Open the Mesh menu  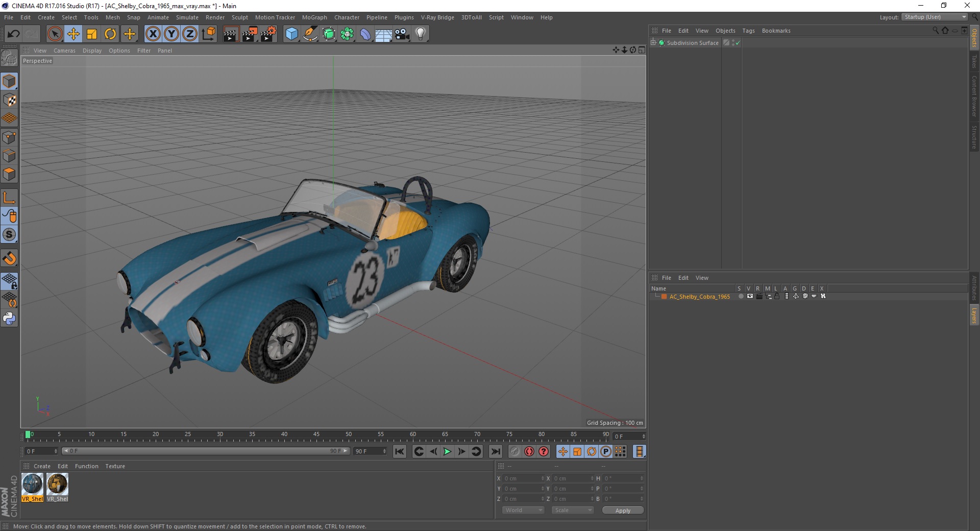pos(112,17)
